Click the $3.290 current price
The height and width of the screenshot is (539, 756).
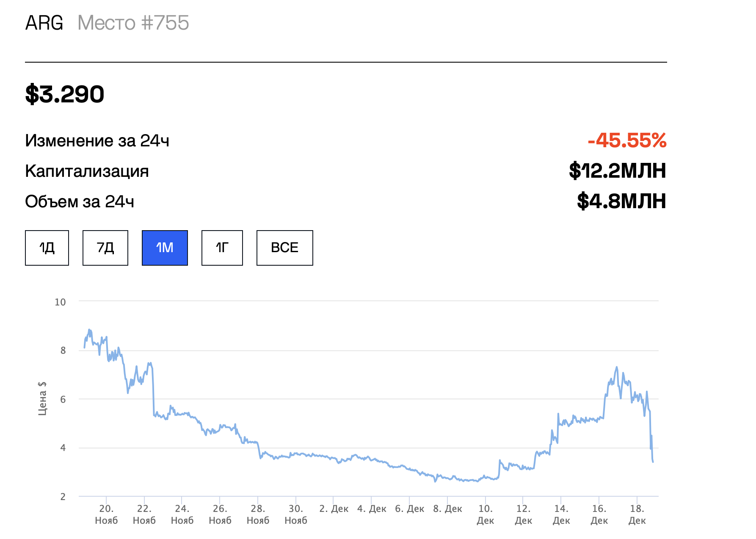(x=65, y=94)
